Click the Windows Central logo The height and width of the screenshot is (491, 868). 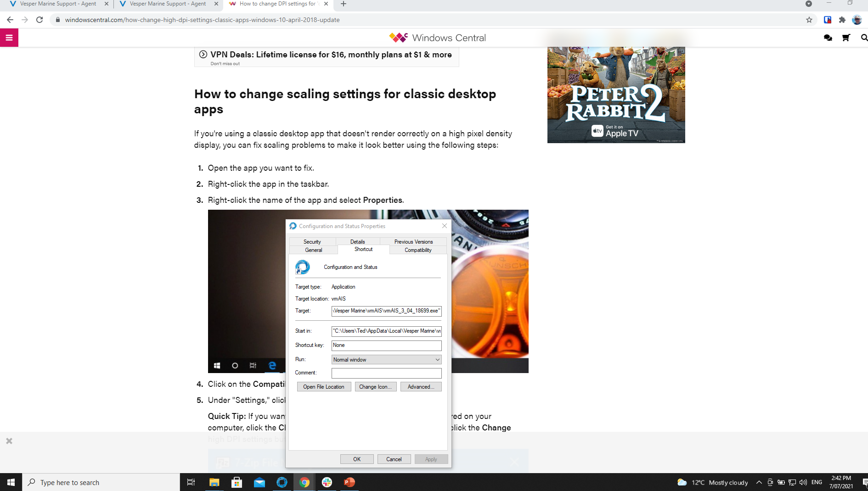437,38
